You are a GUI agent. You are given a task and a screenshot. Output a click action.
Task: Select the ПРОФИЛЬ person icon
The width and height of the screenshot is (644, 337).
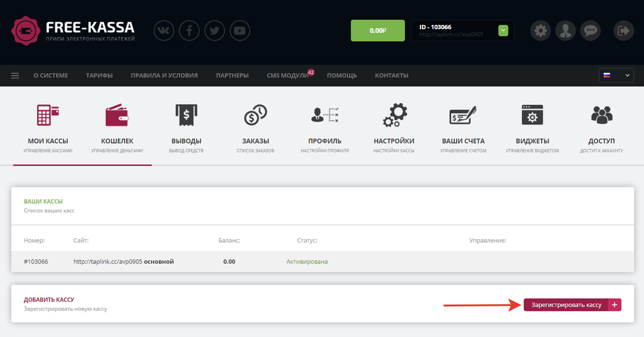pos(325,115)
